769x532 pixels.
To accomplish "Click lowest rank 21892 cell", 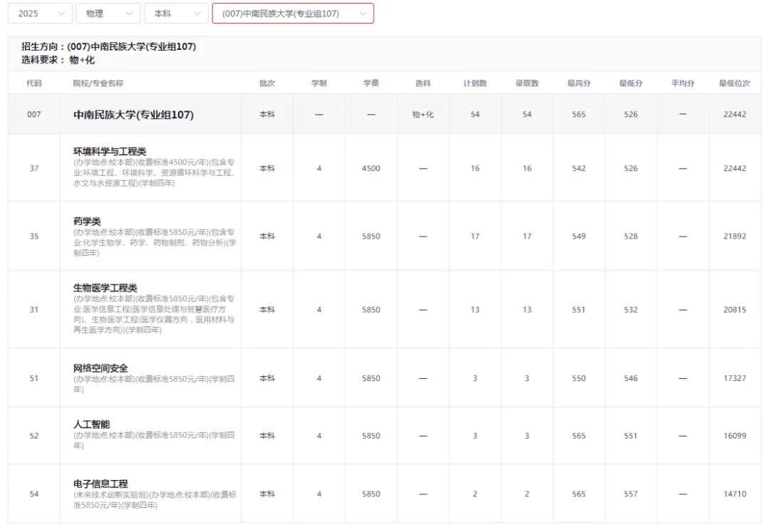I will 735,236.
